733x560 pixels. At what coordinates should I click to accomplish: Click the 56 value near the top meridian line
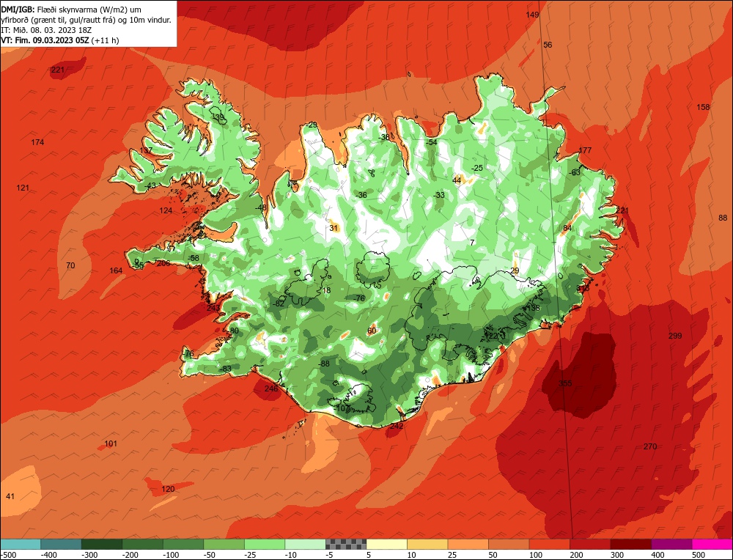548,45
